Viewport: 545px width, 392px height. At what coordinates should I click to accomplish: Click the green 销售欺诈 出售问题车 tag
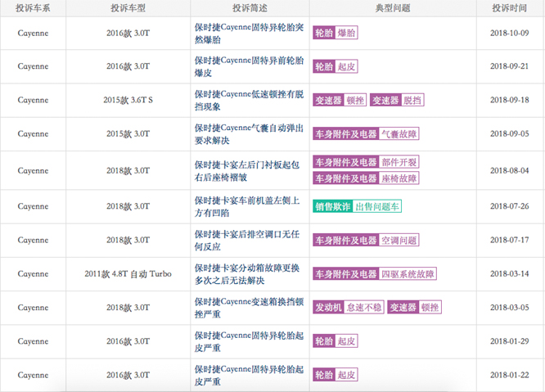coord(357,206)
